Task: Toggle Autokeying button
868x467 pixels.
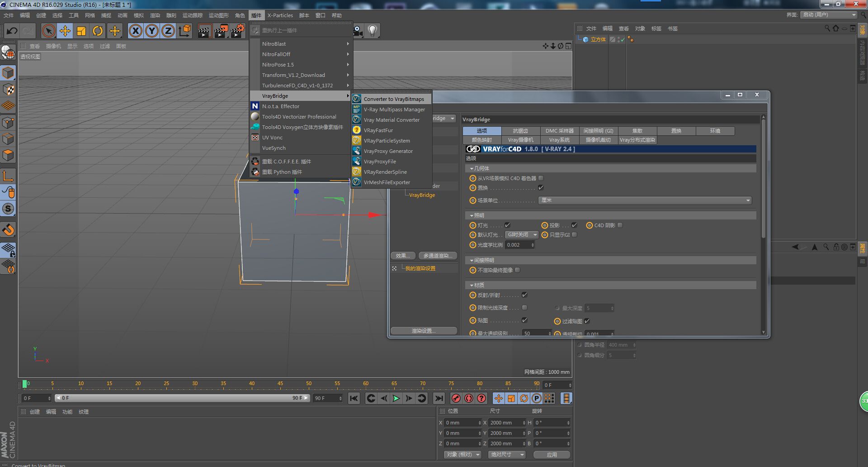Action: pos(469,398)
